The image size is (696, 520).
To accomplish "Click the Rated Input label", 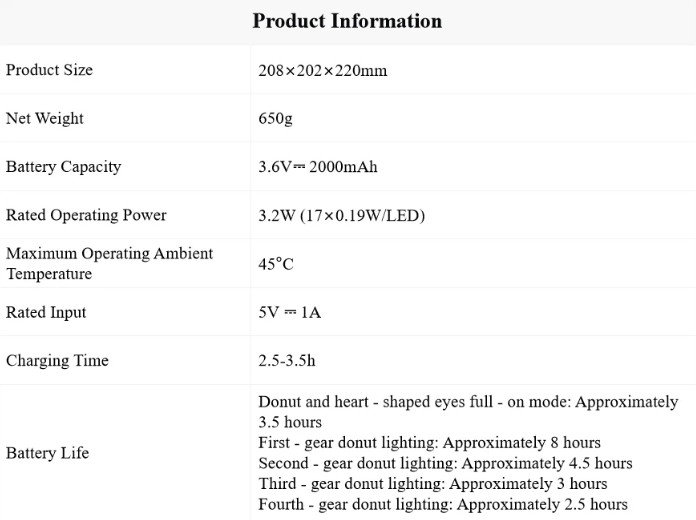I will (46, 312).
